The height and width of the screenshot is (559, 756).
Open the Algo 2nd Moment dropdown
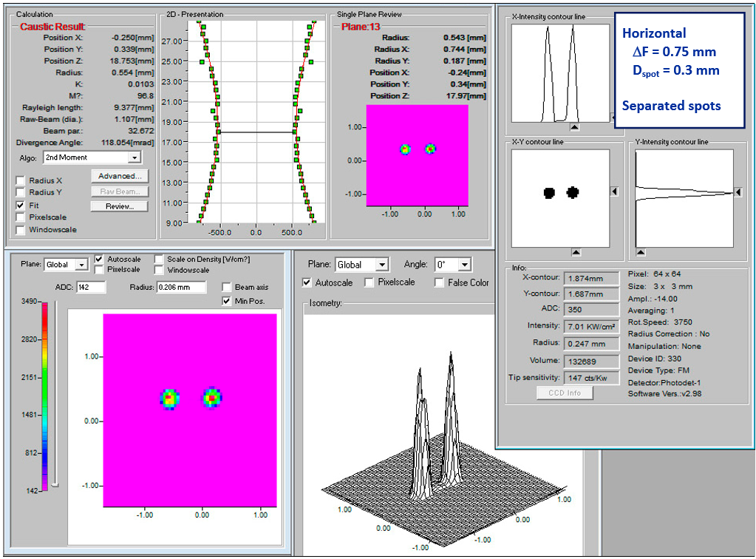tap(134, 157)
